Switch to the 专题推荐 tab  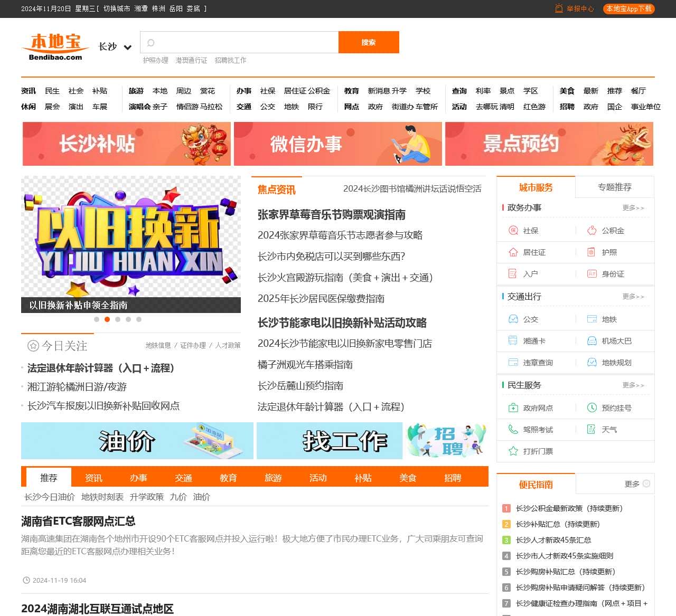tap(615, 187)
